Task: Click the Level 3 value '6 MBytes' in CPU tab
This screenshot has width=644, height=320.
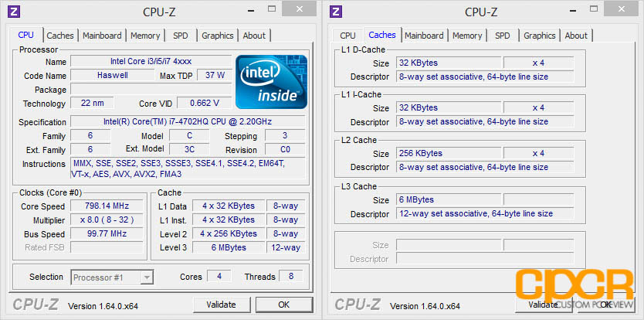Action: point(229,247)
